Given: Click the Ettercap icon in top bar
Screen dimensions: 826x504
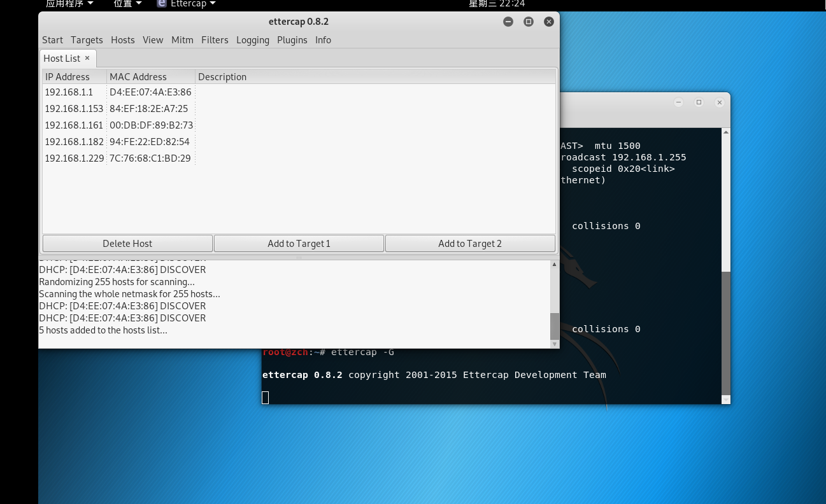Looking at the screenshot, I should coord(162,3).
